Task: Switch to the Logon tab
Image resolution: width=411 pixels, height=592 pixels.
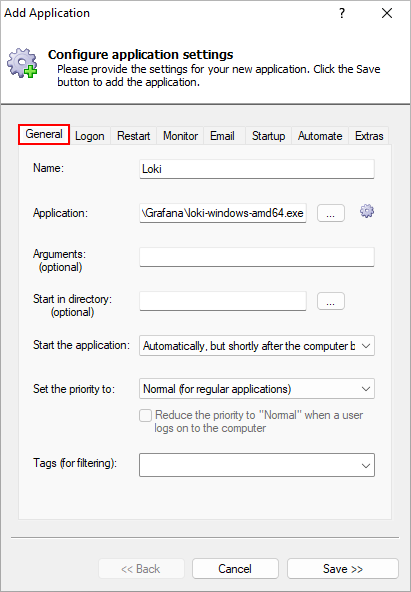Action: 90,136
